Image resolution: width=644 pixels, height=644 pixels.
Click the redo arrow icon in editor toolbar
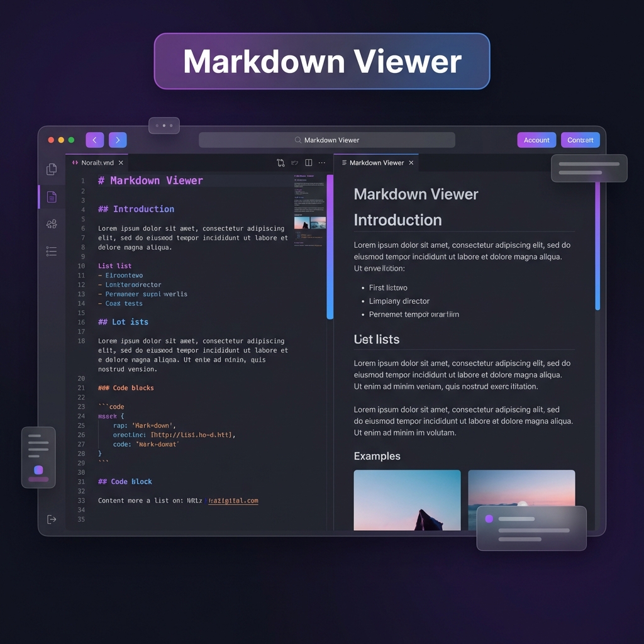click(x=294, y=162)
